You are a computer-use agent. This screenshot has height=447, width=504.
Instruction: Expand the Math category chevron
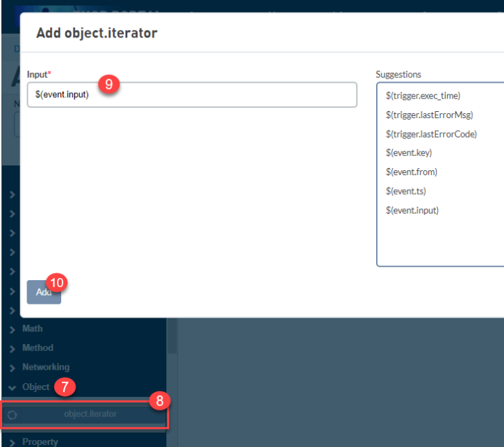coord(13,330)
